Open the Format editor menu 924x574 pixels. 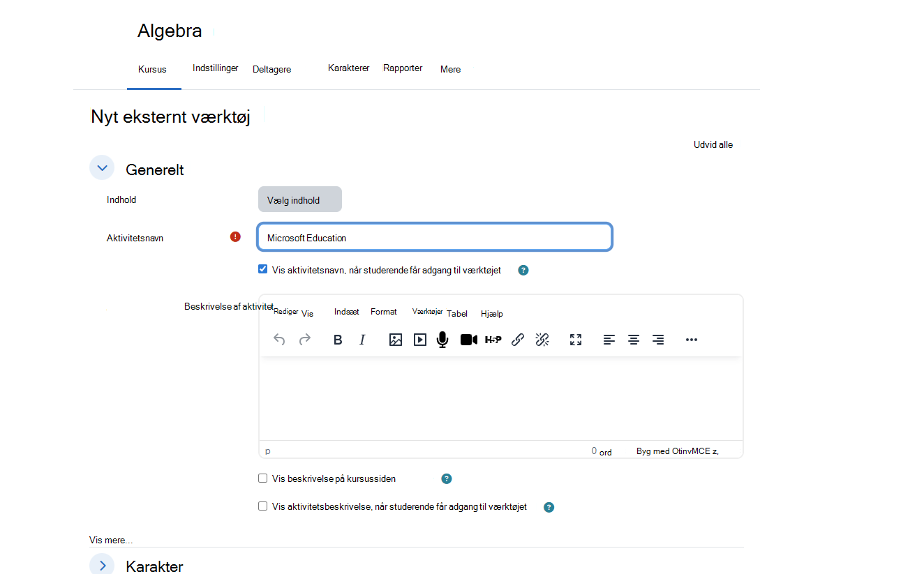click(x=384, y=312)
